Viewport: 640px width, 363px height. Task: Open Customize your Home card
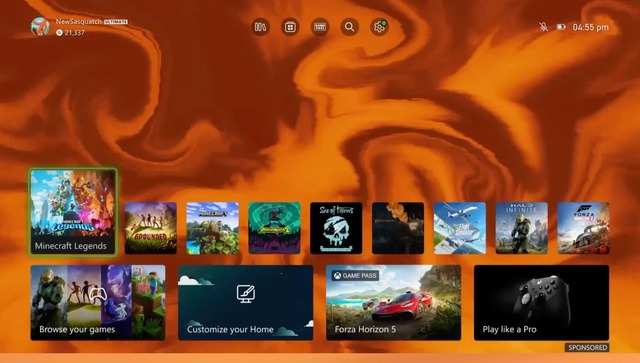[246, 303]
